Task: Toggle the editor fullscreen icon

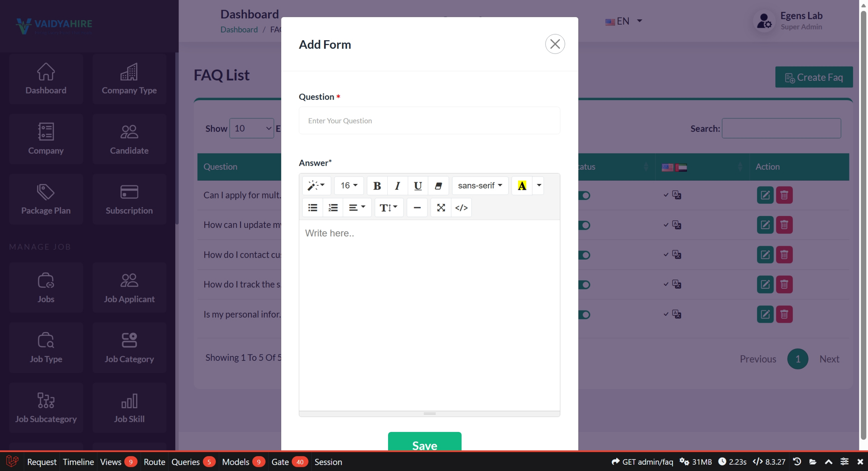Action: [441, 207]
